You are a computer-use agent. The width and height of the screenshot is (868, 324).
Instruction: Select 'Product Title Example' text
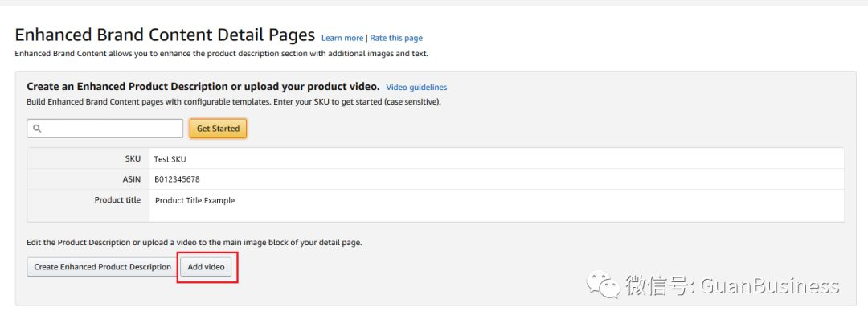click(194, 200)
